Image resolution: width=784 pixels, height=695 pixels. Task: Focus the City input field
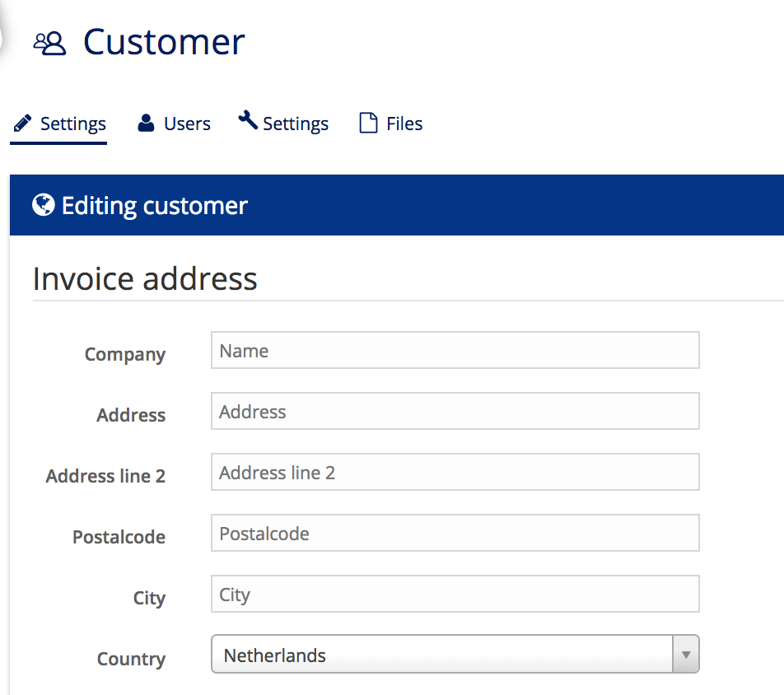[x=455, y=594]
